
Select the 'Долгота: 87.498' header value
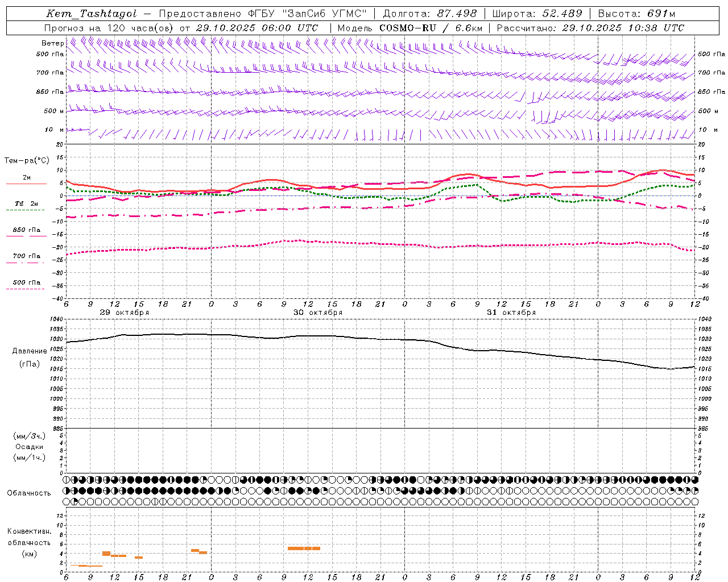[430, 14]
